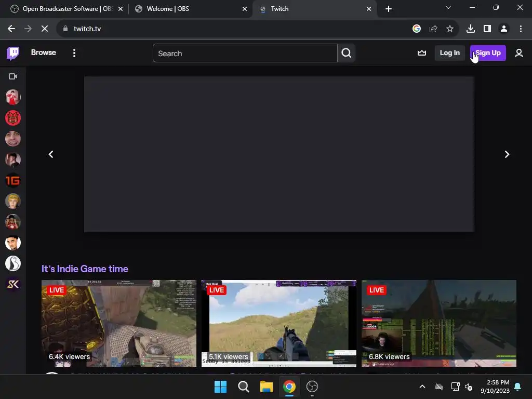532x399 pixels.
Task: Toggle Chrome side panel
Action: click(x=487, y=29)
